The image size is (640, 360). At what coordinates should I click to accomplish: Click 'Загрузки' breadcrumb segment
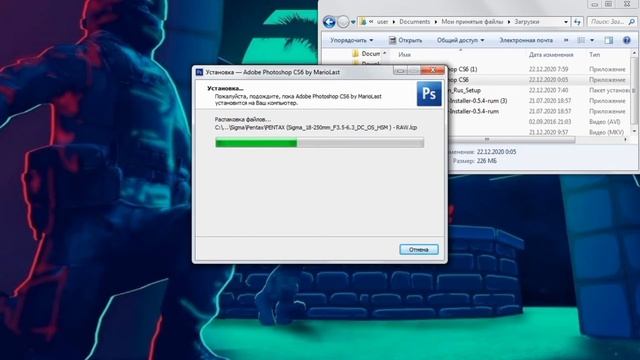(527, 22)
